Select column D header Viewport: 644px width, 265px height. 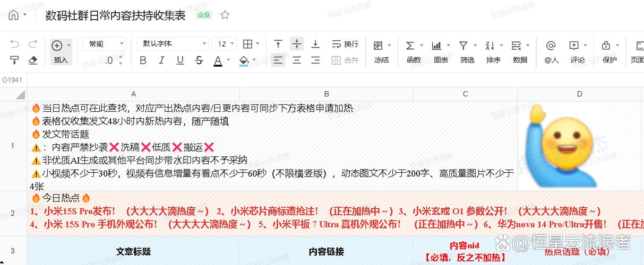coord(580,94)
